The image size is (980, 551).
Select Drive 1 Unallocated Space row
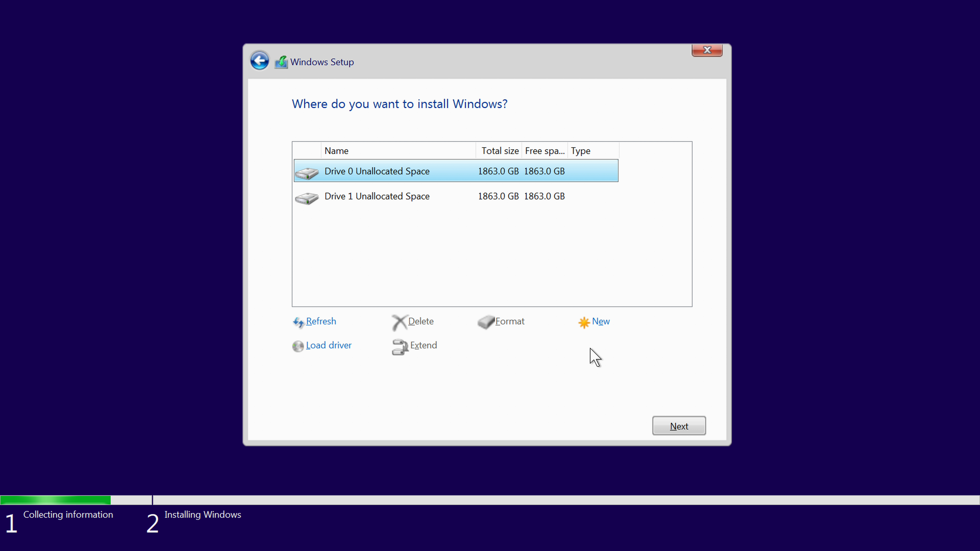pyautogui.click(x=456, y=196)
